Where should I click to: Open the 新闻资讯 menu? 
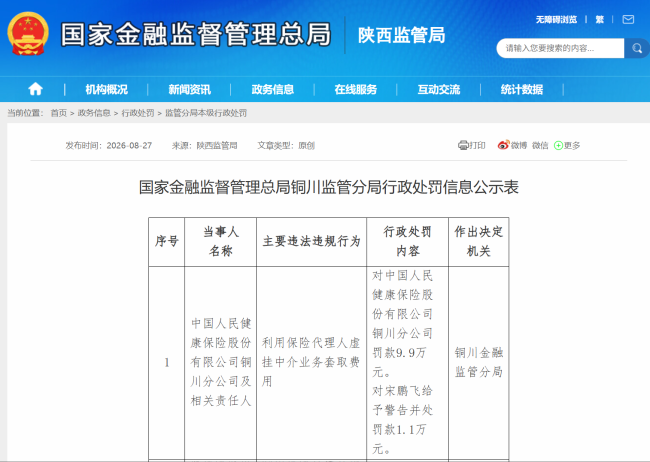[189, 89]
